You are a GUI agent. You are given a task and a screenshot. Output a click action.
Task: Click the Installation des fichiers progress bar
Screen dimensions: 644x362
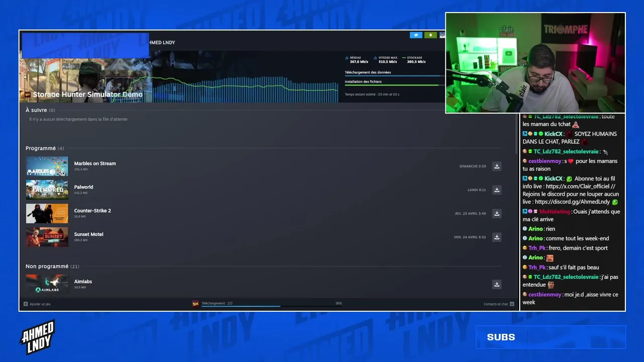(395, 85)
